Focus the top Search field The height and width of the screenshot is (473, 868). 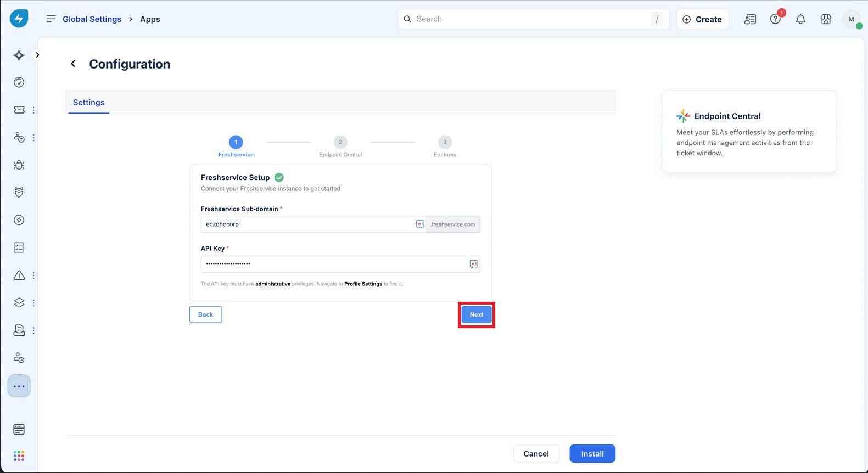[x=533, y=19]
